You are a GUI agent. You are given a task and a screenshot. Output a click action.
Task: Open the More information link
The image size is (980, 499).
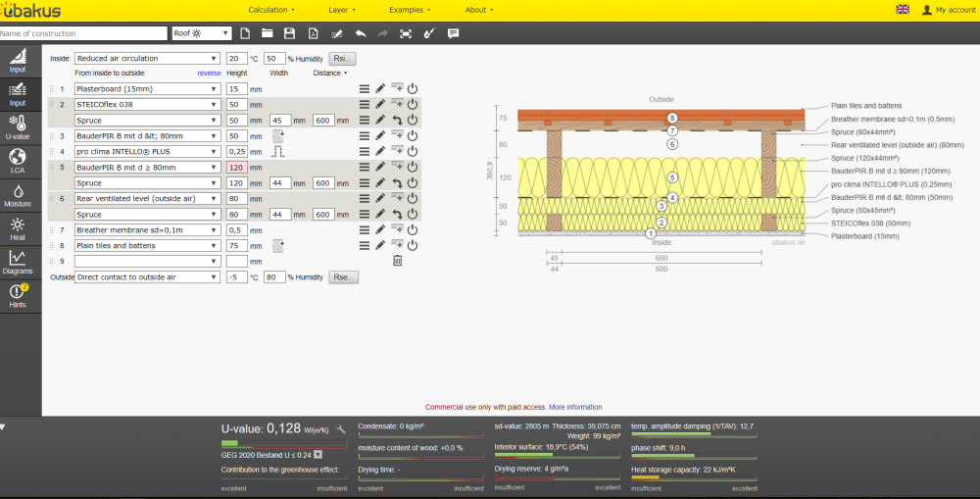(575, 407)
